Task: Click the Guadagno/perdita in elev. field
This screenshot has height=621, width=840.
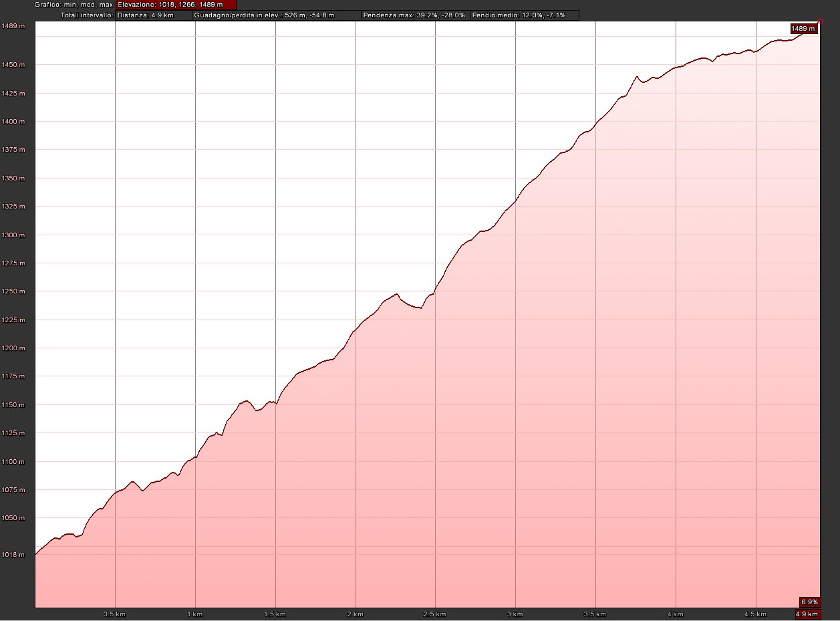Action: pyautogui.click(x=276, y=15)
